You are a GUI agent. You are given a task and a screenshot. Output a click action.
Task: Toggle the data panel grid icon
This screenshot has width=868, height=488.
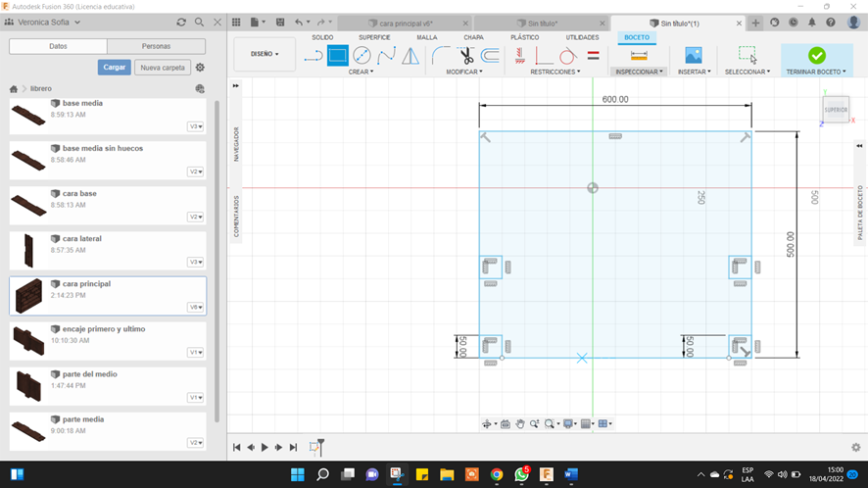[236, 23]
